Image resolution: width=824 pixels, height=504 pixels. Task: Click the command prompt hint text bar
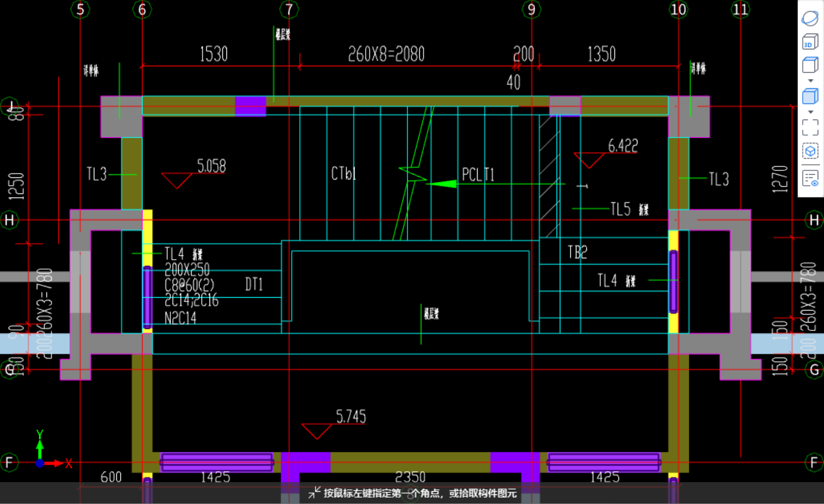412,493
